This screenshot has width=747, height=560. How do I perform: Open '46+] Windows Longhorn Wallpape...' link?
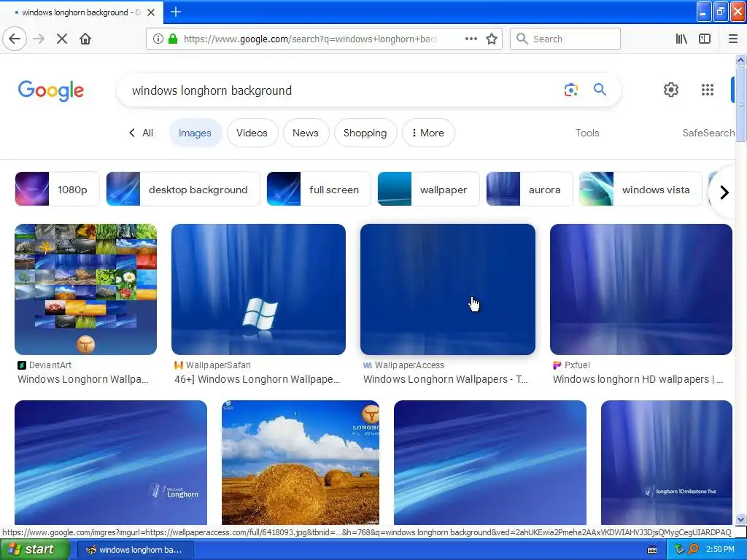[x=258, y=379]
